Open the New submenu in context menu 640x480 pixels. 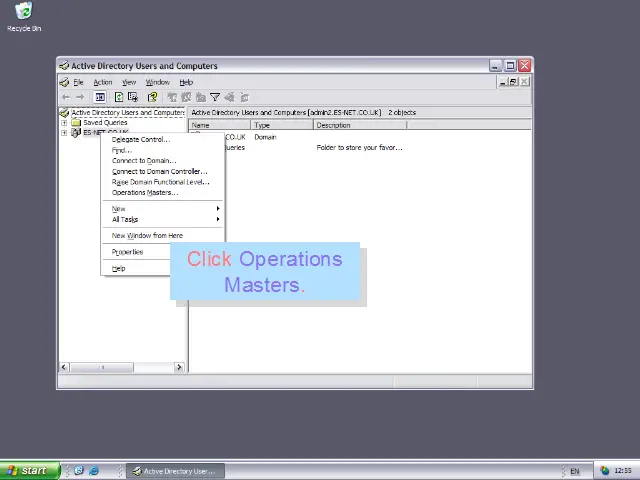[163, 209]
